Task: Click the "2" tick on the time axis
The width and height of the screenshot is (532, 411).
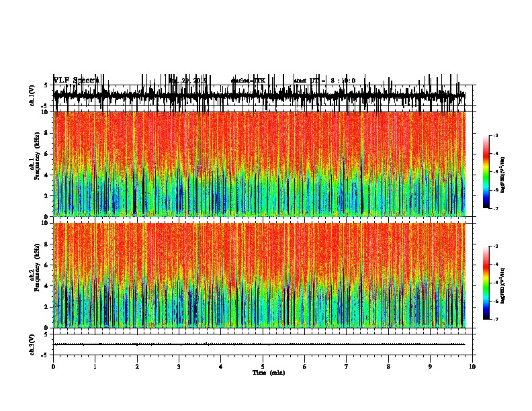Action: pyautogui.click(x=137, y=367)
